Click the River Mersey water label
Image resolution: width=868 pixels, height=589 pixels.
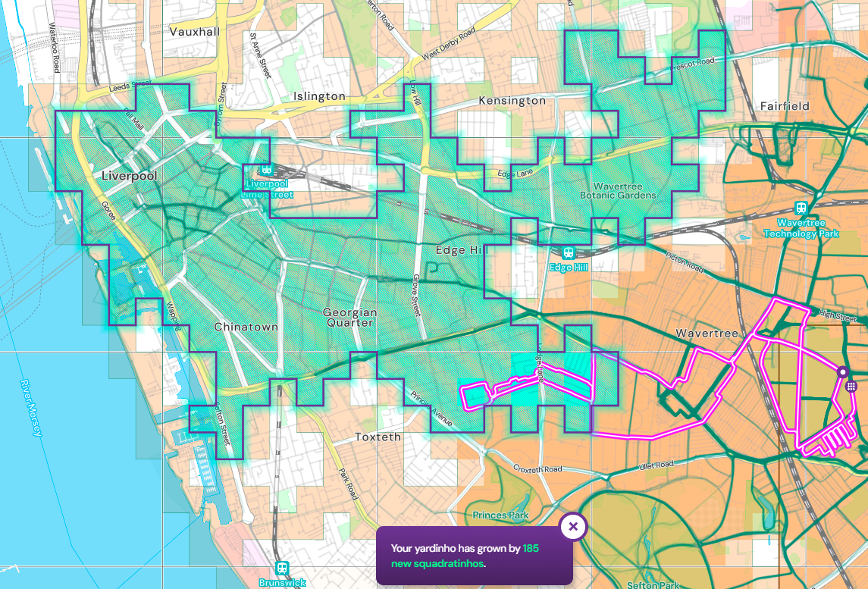click(x=31, y=408)
